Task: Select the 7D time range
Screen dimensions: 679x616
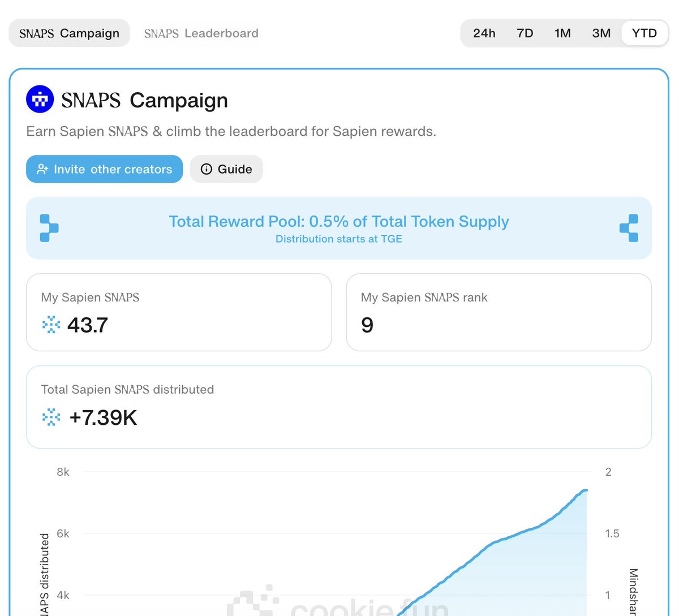Action: 525,33
